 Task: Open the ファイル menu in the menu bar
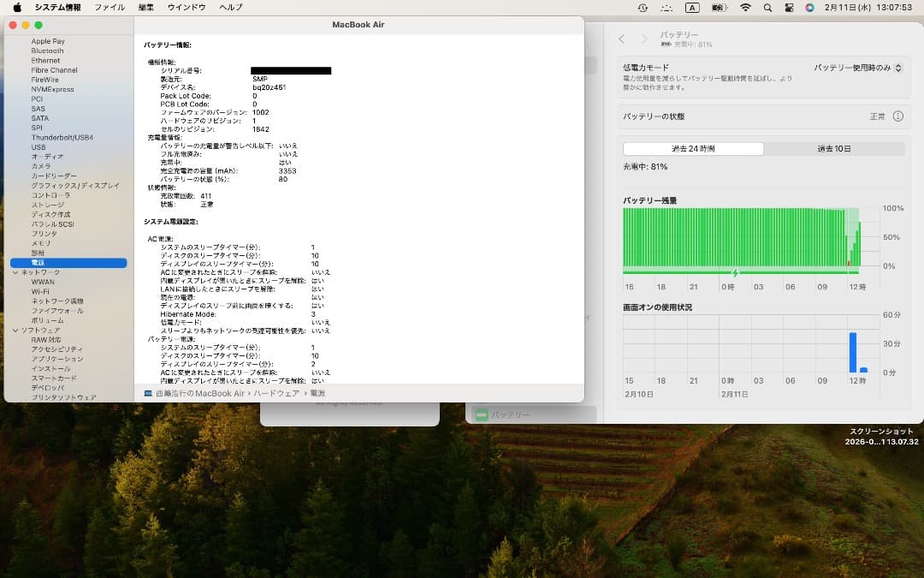click(110, 7)
